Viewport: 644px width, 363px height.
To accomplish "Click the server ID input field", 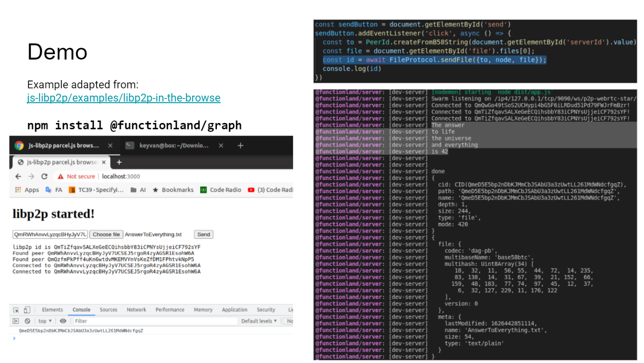I will 50,234.
